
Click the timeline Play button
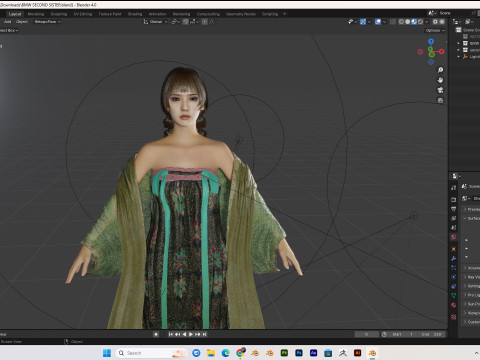point(191,334)
